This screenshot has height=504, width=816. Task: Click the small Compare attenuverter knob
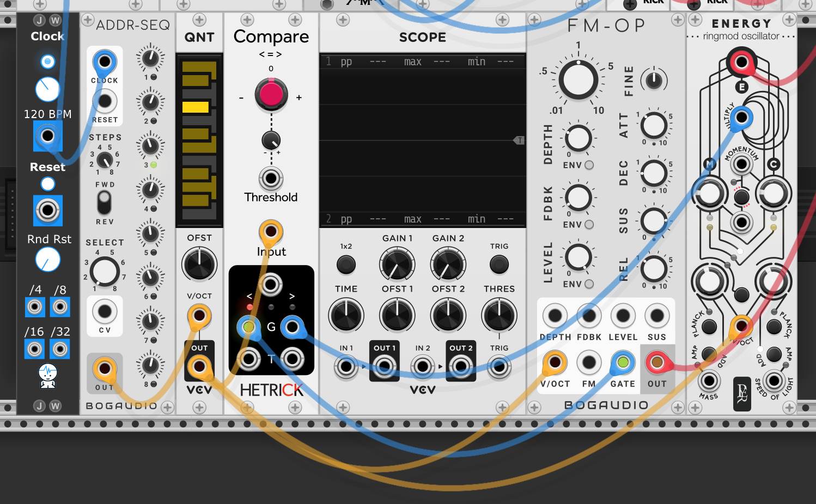271,140
